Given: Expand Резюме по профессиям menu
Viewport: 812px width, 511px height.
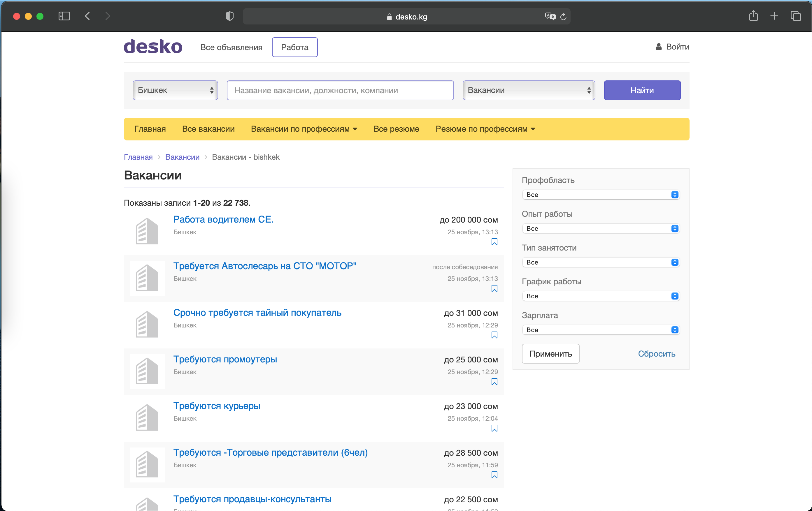Looking at the screenshot, I should (x=485, y=129).
